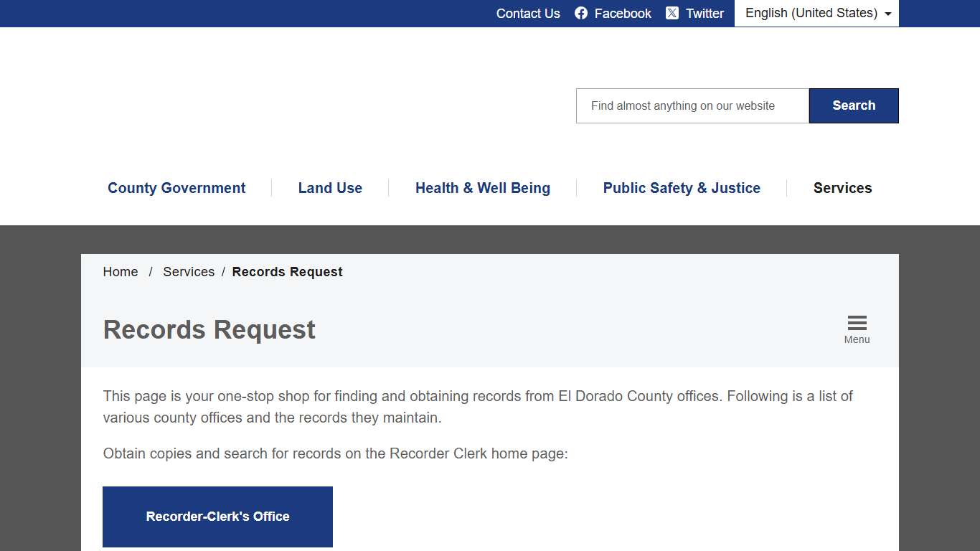The width and height of the screenshot is (980, 551).
Task: Click Services in the breadcrumb trail
Action: pos(189,272)
